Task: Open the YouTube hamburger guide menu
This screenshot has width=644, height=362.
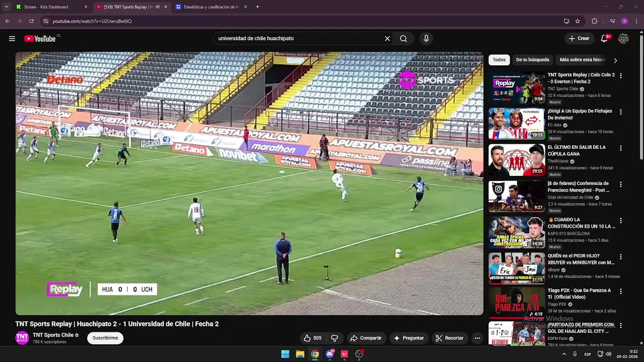Action: [12, 39]
